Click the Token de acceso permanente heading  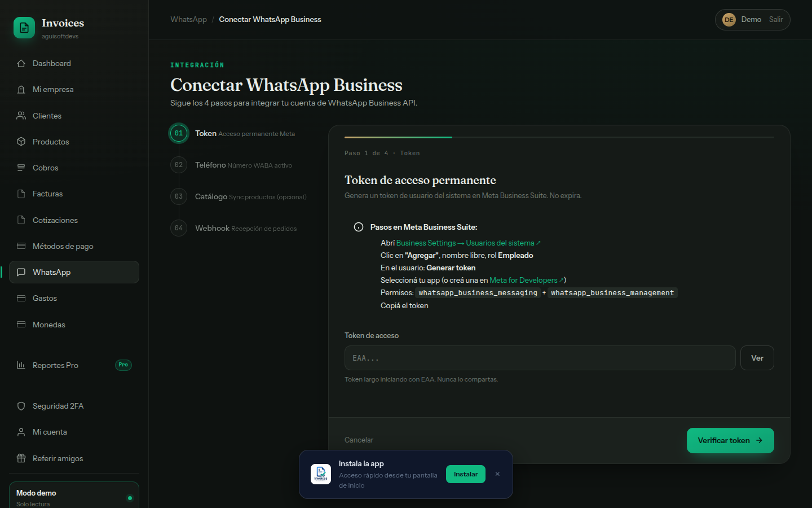point(420,180)
